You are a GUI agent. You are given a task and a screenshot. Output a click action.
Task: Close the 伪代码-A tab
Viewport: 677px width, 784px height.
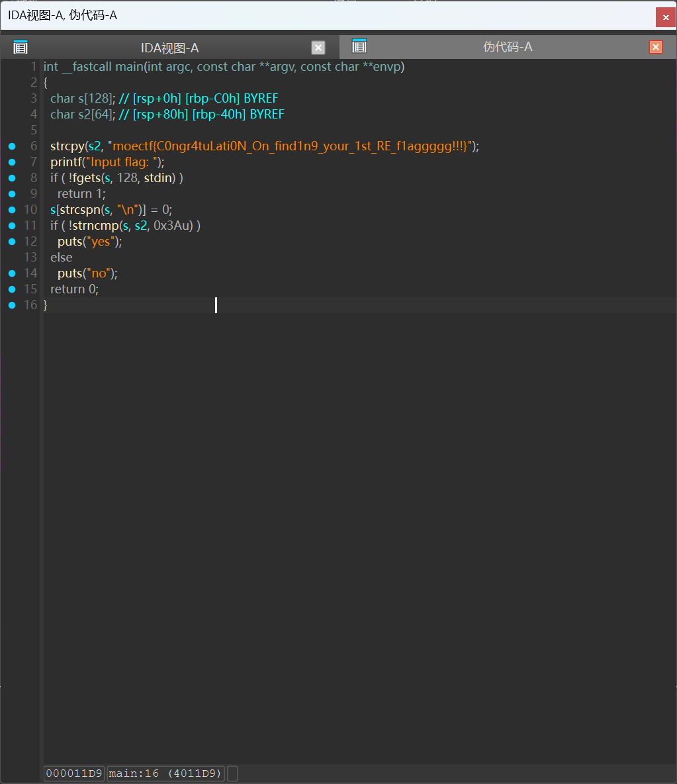coord(656,47)
